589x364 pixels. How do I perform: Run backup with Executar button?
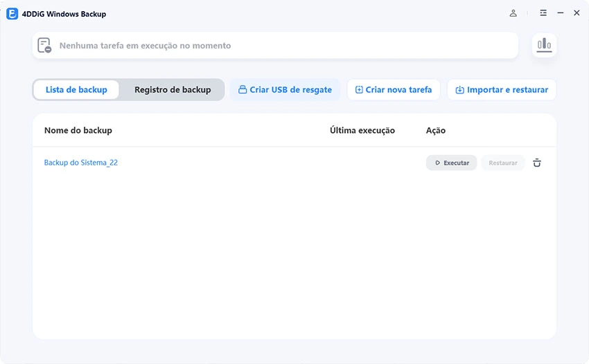click(x=452, y=163)
